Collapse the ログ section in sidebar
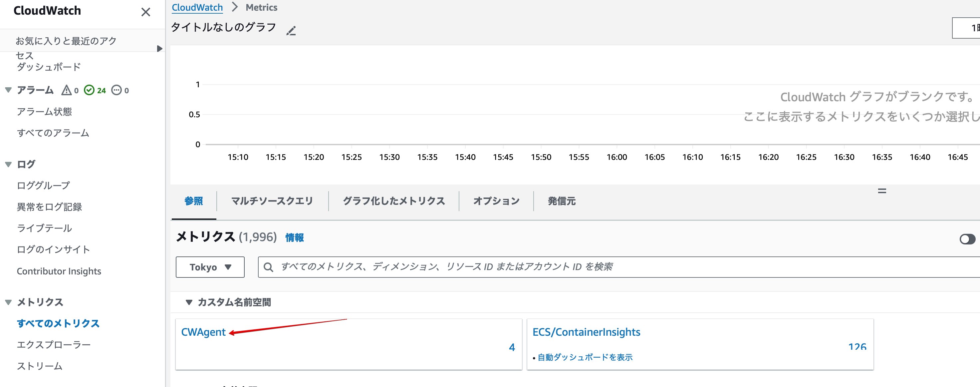This screenshot has width=980, height=387. pyautogui.click(x=8, y=165)
